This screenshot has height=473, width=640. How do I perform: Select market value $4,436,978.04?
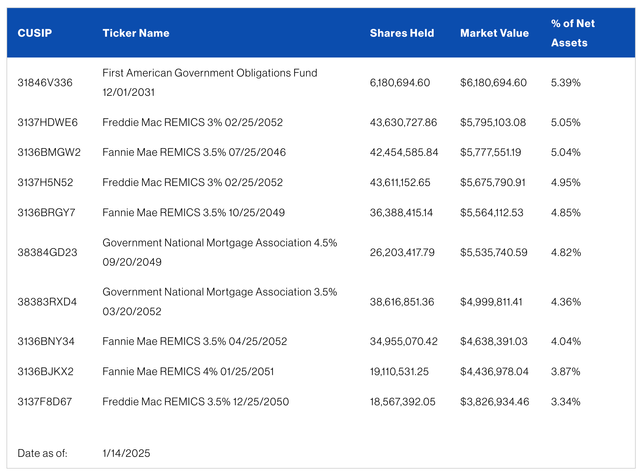pyautogui.click(x=494, y=372)
